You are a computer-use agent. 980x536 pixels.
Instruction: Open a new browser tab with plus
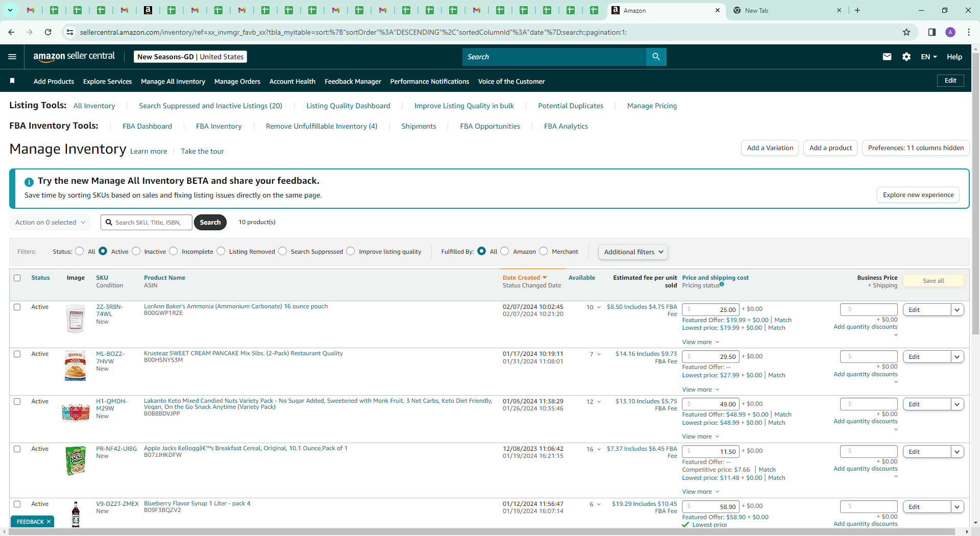[x=857, y=10]
